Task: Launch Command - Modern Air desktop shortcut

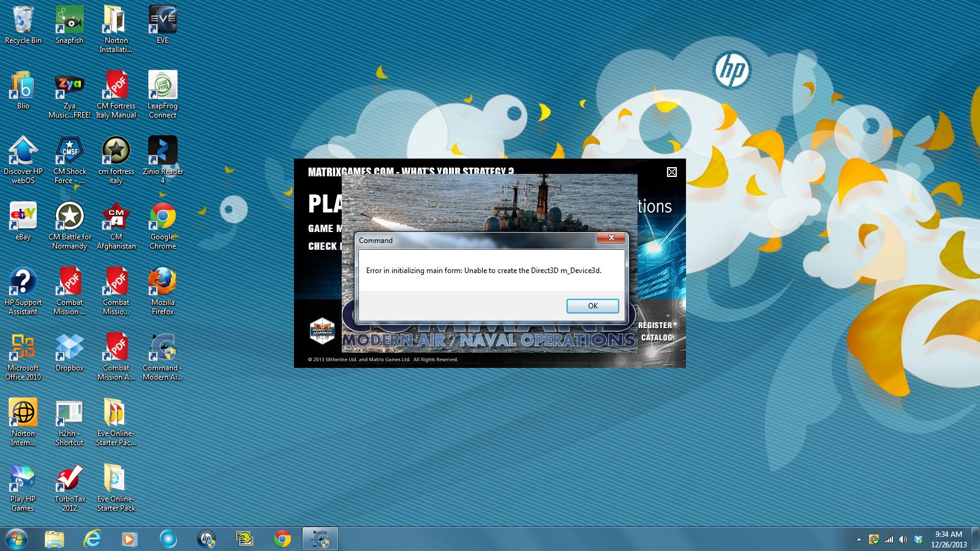Action: (162, 357)
